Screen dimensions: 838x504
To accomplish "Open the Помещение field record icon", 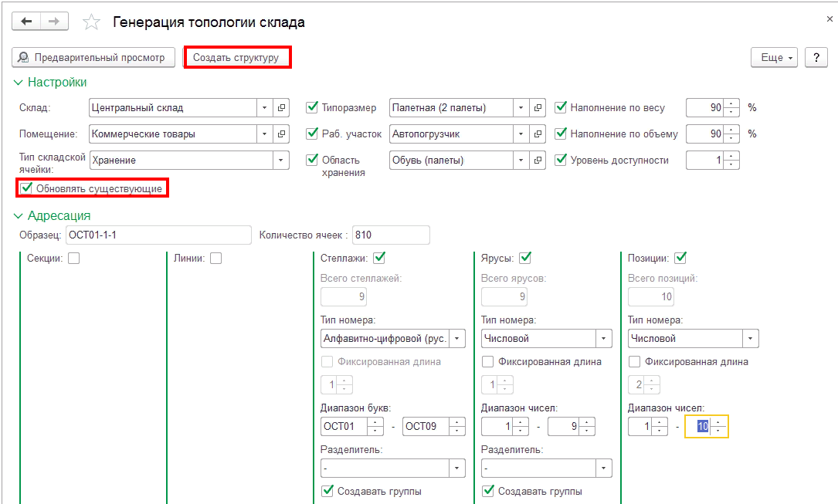I will (x=282, y=134).
